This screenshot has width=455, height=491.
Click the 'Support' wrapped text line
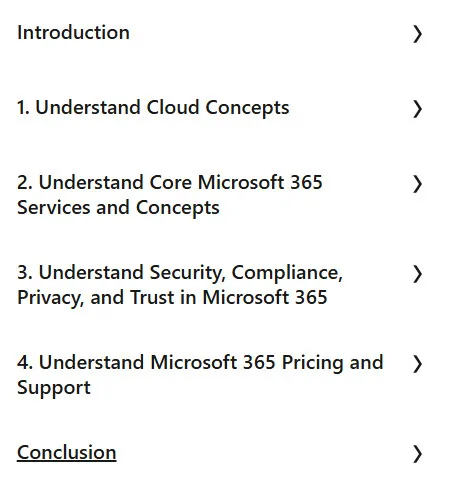pyautogui.click(x=54, y=388)
